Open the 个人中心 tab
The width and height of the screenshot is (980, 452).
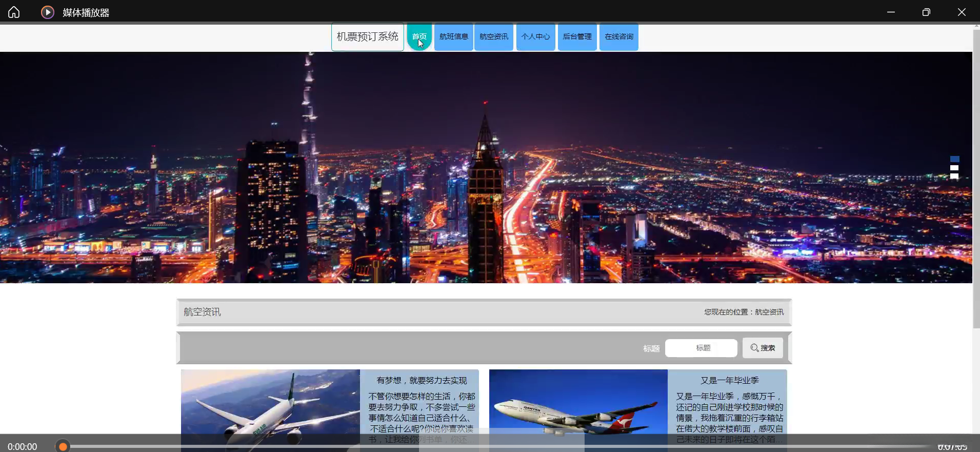(x=535, y=37)
